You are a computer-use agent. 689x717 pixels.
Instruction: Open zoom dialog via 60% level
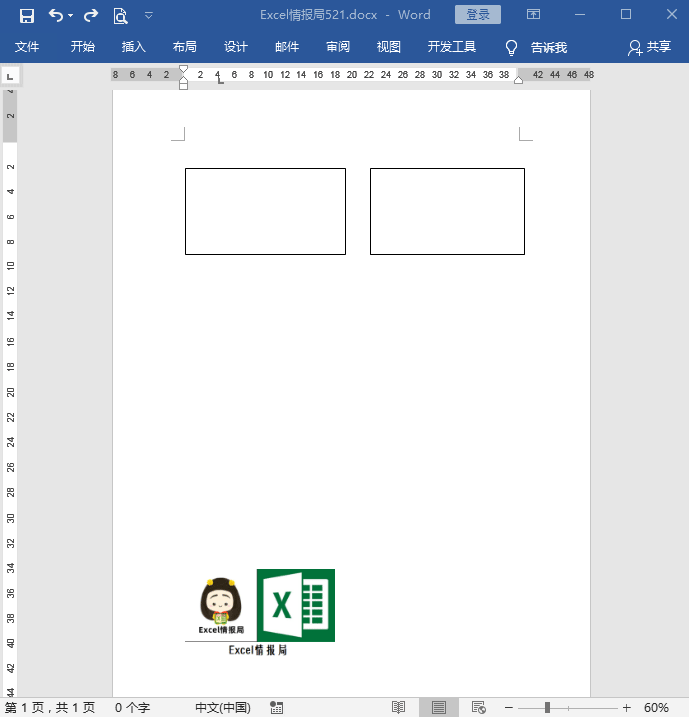656,707
